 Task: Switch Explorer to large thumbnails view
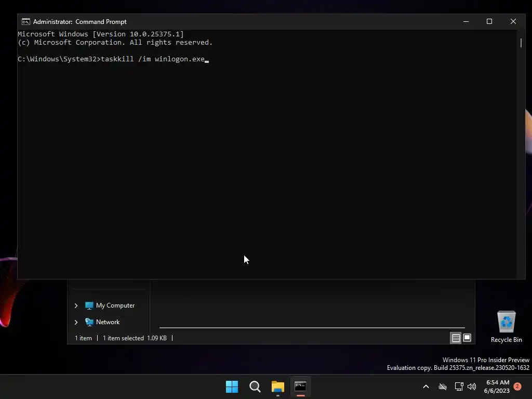[x=467, y=338]
